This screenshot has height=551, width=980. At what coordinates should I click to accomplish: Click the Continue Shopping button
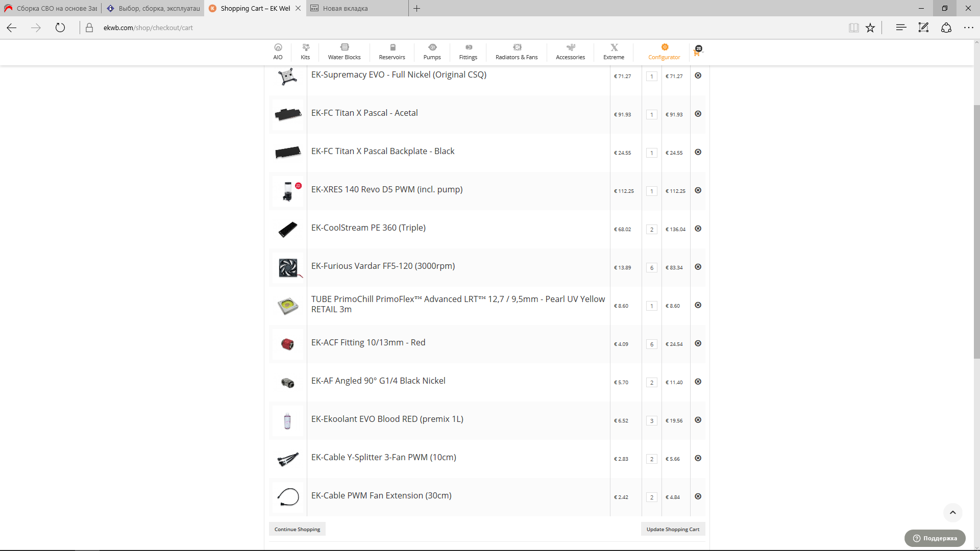[x=297, y=529]
